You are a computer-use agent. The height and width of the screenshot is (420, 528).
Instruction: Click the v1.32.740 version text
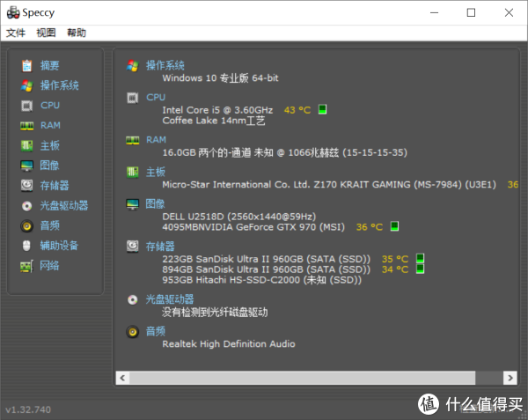(28, 409)
